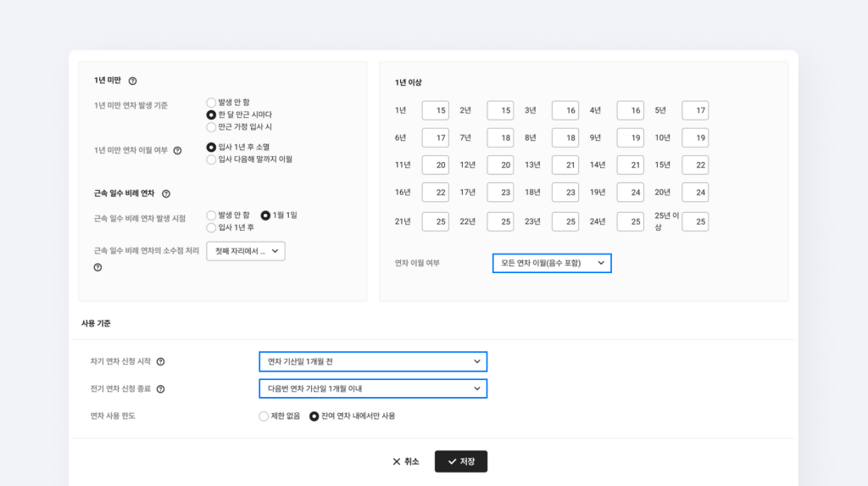Click the 13년 annual leave days field
Image resolution: width=868 pixels, height=486 pixels.
565,165
